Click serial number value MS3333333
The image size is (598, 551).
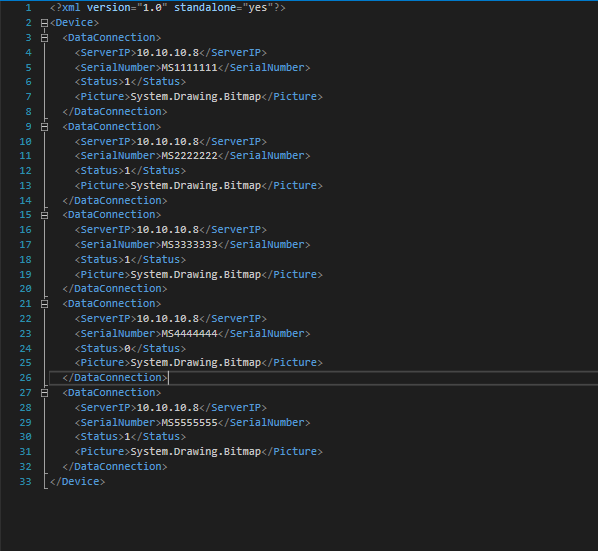point(190,245)
